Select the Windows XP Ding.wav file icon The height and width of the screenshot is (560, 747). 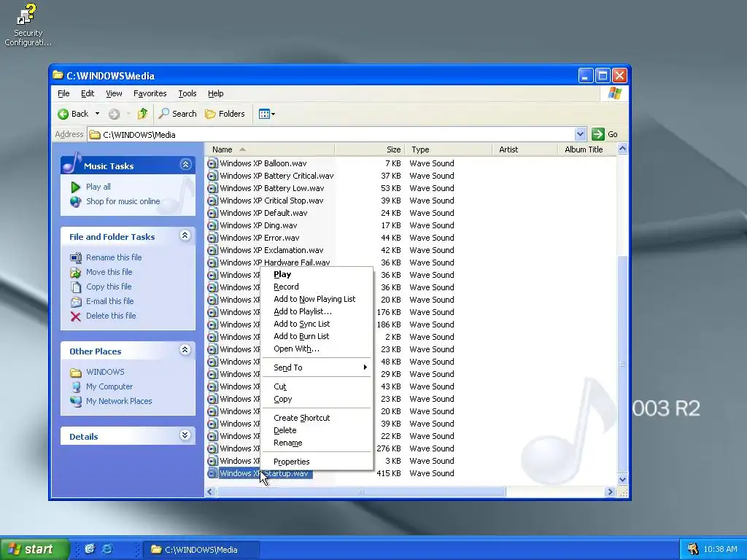coord(212,225)
